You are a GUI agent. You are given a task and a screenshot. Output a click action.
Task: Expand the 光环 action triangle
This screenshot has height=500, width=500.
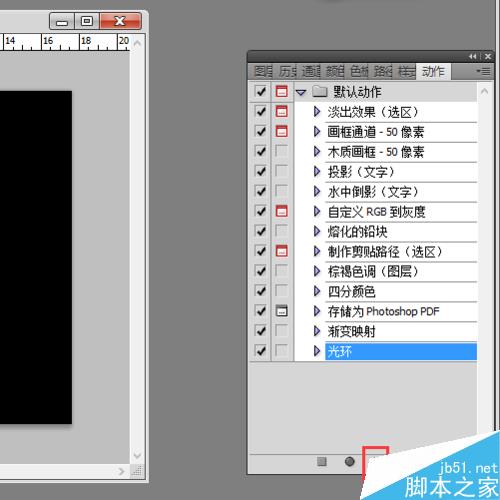tap(317, 351)
